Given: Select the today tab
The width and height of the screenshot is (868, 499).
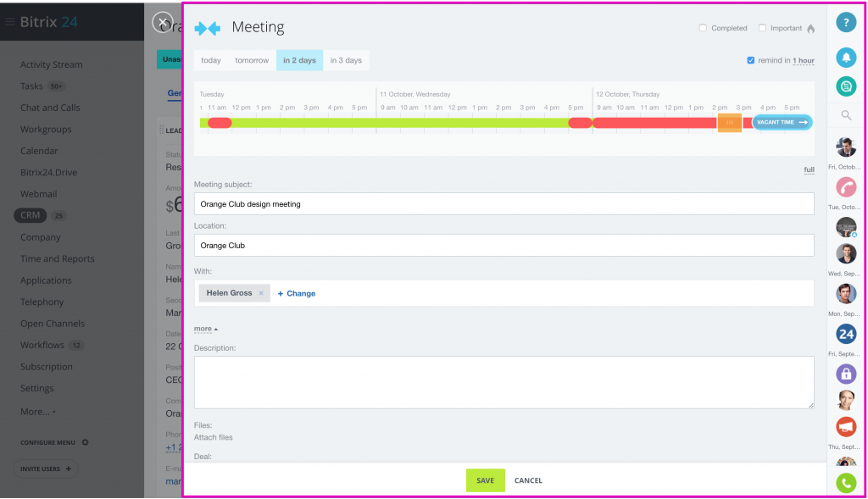Looking at the screenshot, I should (211, 60).
